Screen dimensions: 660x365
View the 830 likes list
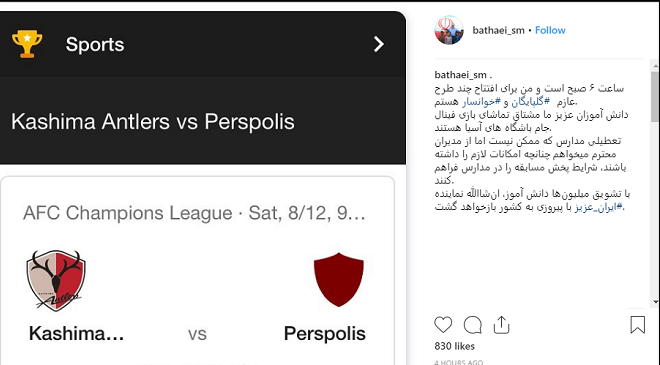click(x=455, y=346)
